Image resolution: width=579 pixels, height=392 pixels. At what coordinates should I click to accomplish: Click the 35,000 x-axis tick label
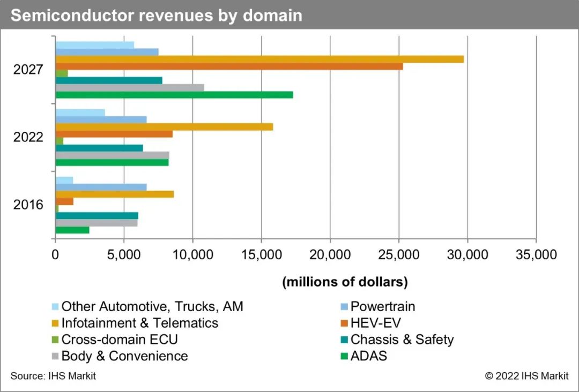536,254
